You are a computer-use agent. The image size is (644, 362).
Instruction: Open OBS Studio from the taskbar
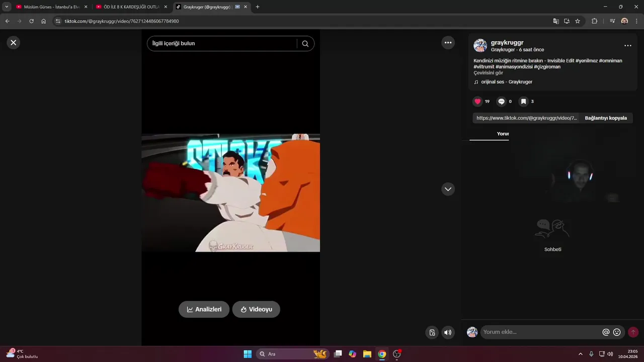396,354
